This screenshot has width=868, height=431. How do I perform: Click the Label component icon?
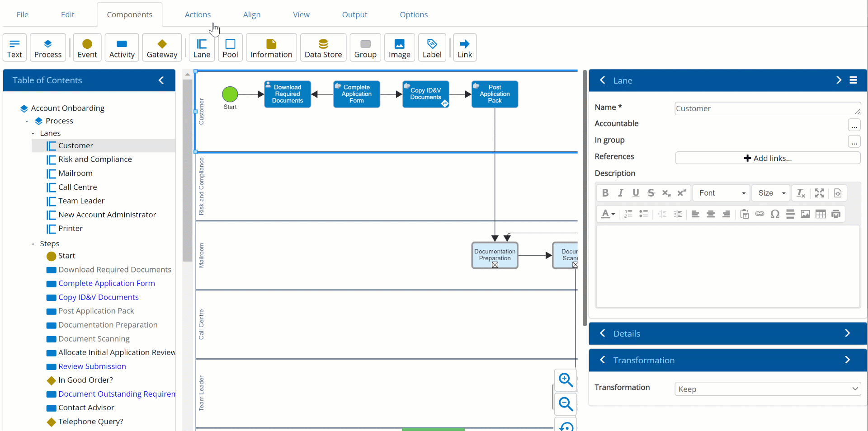432,47
